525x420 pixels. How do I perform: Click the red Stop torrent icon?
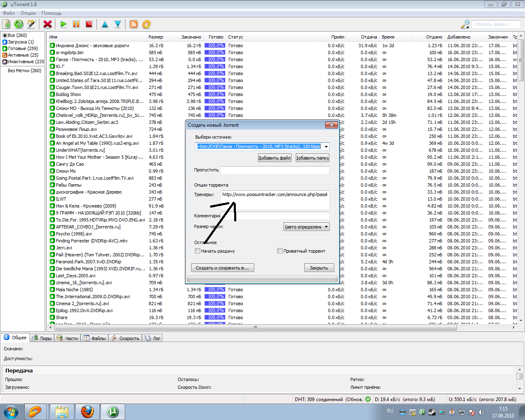coord(89,24)
